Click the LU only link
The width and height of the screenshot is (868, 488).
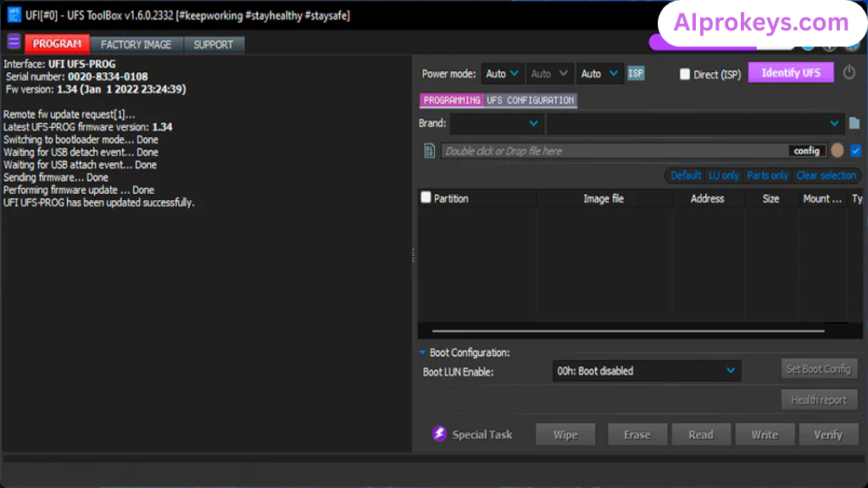click(x=724, y=175)
